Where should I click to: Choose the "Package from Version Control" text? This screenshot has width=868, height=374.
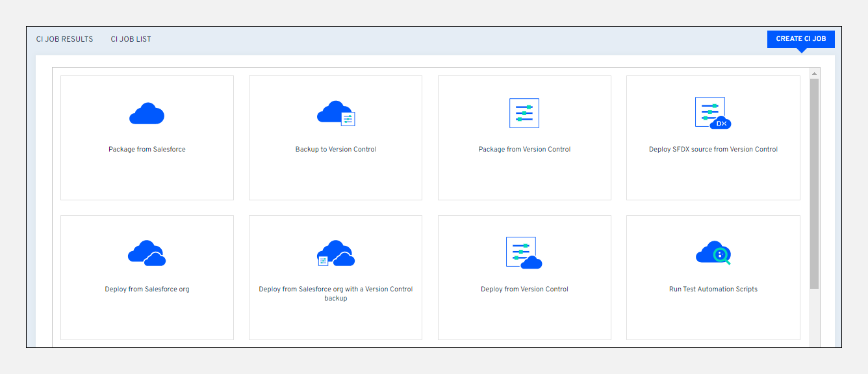[524, 150]
